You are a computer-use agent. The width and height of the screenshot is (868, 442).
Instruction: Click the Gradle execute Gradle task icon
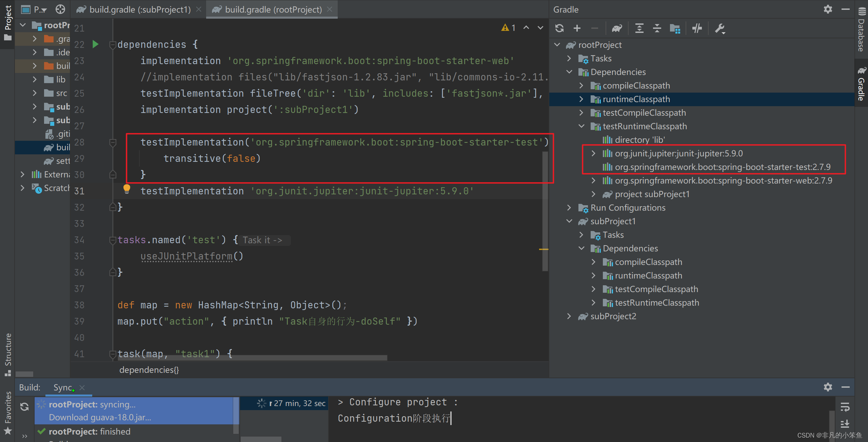[x=618, y=28]
